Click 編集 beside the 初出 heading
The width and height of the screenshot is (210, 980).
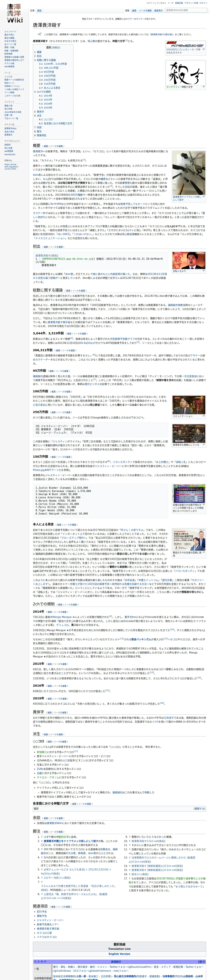(46, 247)
